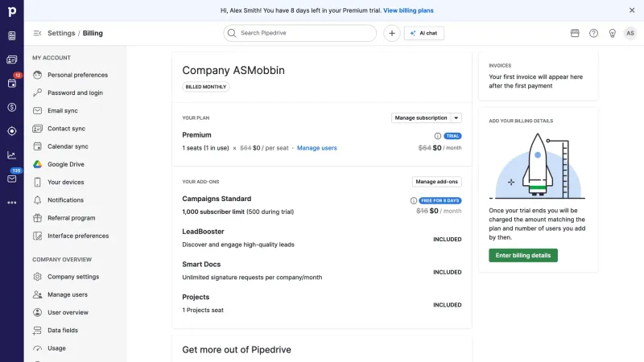Image resolution: width=644 pixels, height=362 pixels.
Task: Open AI chat button
Action: click(x=424, y=33)
